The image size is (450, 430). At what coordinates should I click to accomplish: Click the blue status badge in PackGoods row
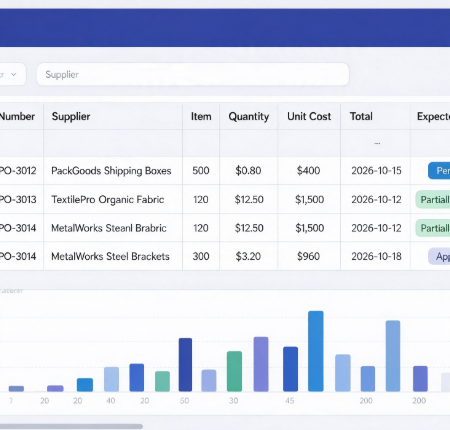439,171
